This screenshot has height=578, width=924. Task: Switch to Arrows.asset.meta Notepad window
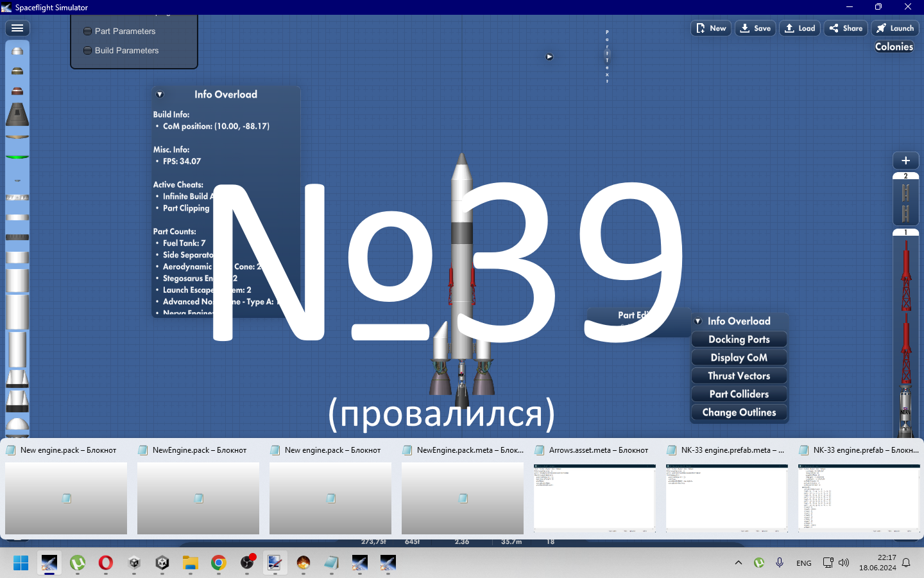(595, 489)
